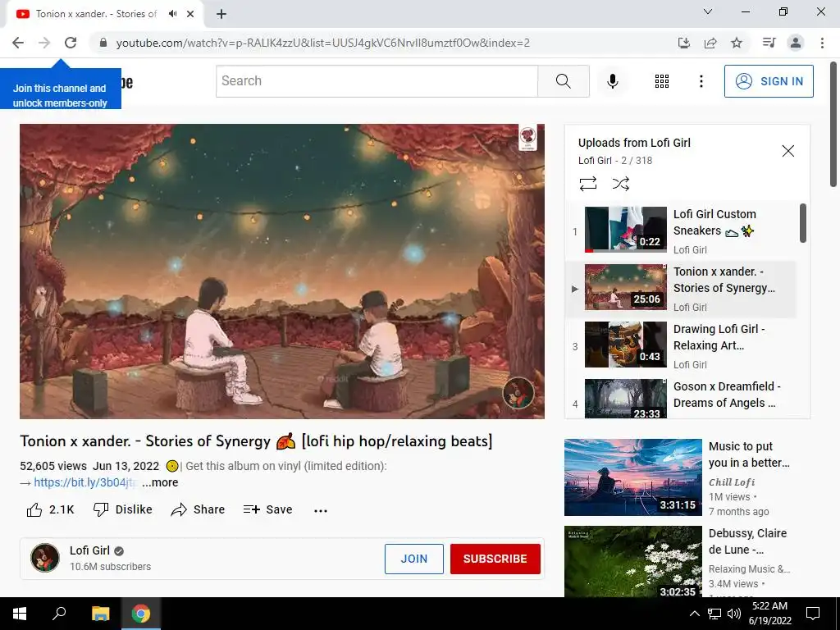Click the channel watermark on video

tap(518, 393)
